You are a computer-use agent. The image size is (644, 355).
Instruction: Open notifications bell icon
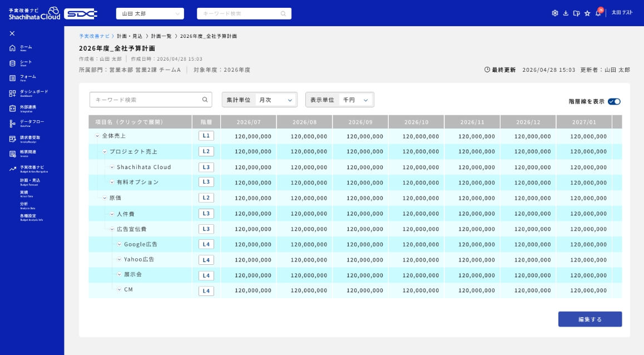click(598, 13)
